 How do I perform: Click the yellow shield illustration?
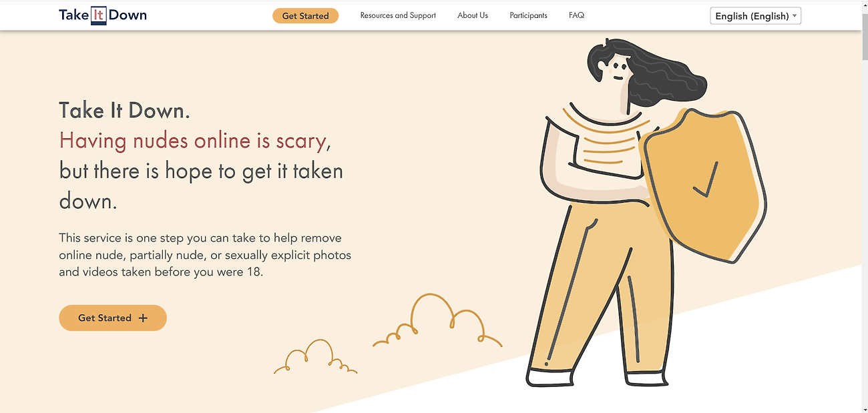tap(702, 185)
